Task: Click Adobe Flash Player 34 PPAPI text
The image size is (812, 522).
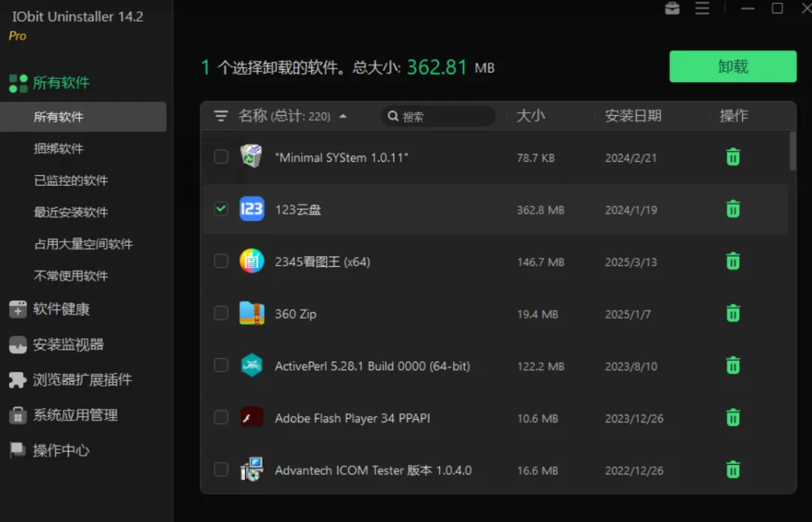Action: tap(353, 418)
